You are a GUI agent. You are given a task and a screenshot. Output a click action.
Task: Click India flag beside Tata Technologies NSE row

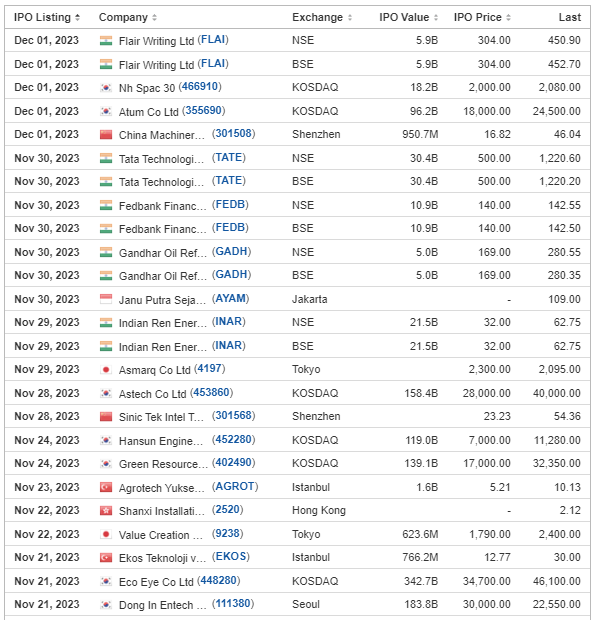click(106, 159)
